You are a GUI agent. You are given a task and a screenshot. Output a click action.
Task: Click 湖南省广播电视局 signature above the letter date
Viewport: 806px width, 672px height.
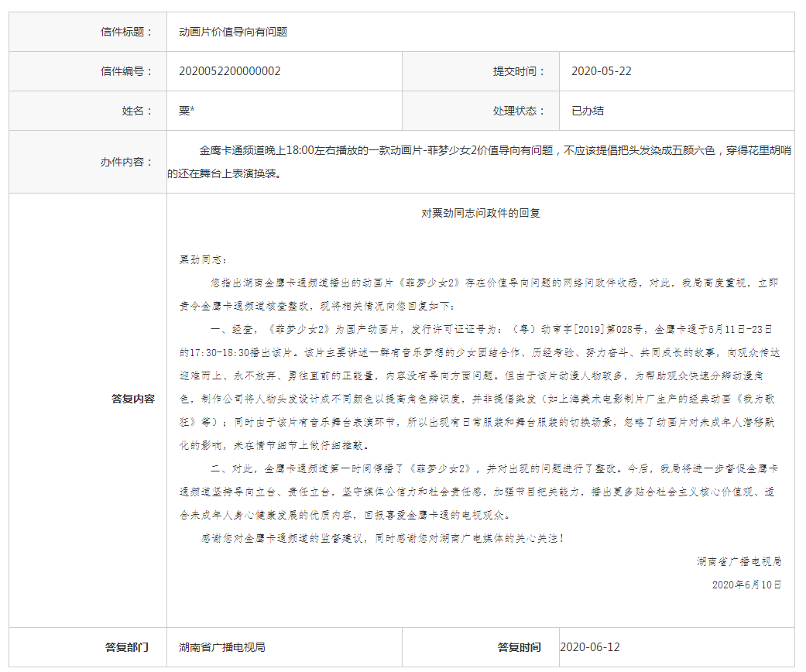coord(739,561)
